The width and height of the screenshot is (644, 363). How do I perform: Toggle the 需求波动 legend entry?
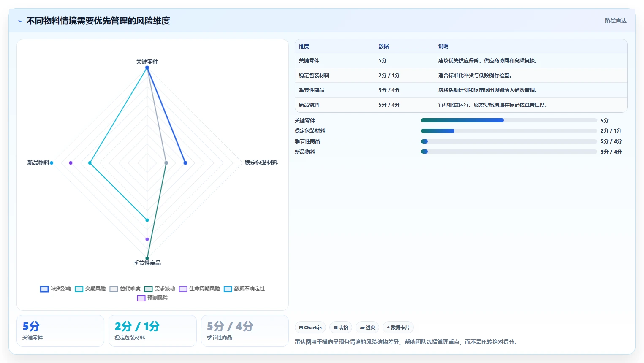(x=160, y=289)
